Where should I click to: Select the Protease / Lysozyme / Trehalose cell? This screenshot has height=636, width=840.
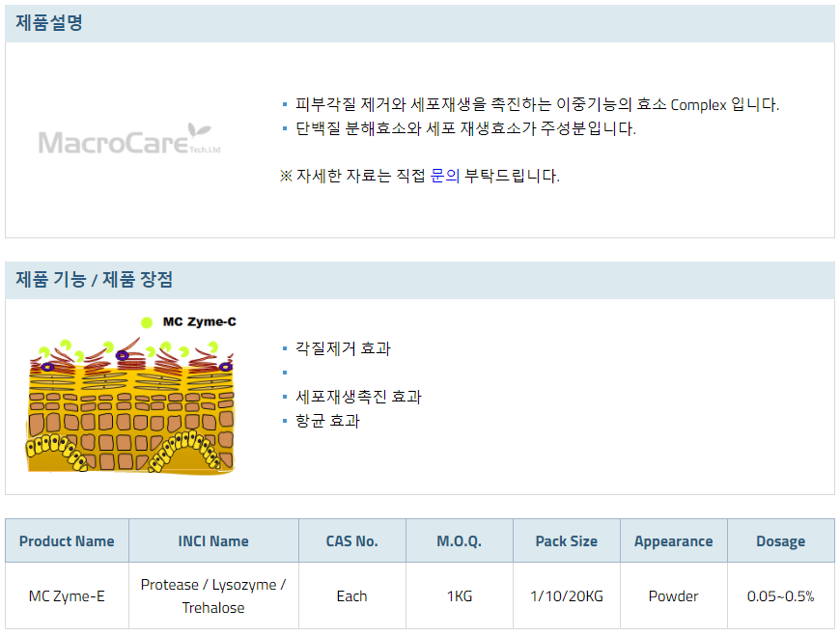click(213, 595)
